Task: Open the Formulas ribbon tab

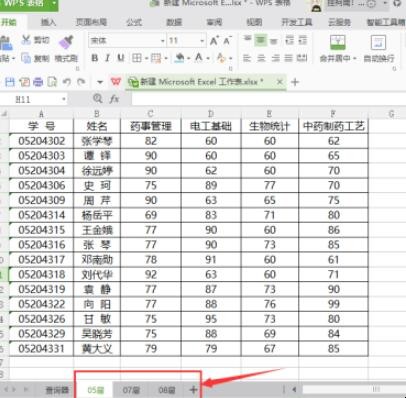Action: point(134,22)
